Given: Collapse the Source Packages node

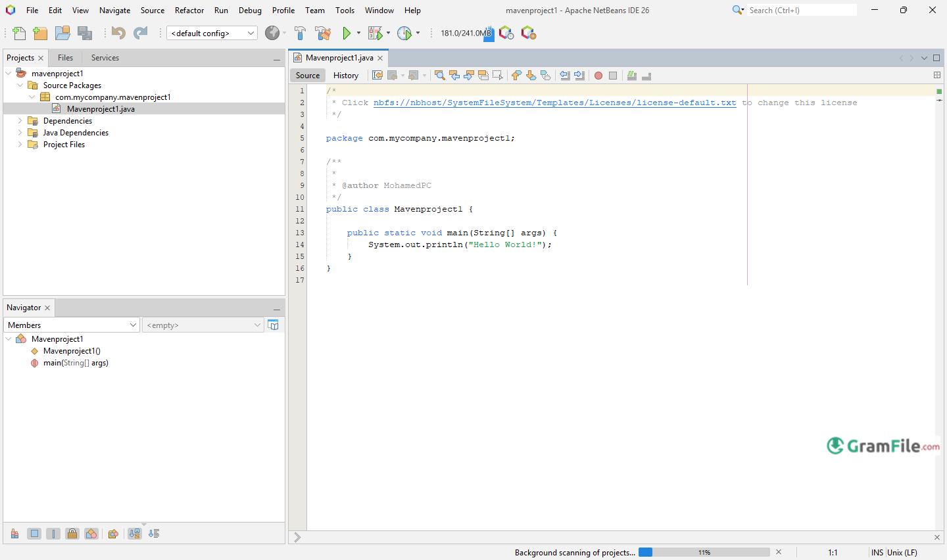Looking at the screenshot, I should click(x=20, y=85).
